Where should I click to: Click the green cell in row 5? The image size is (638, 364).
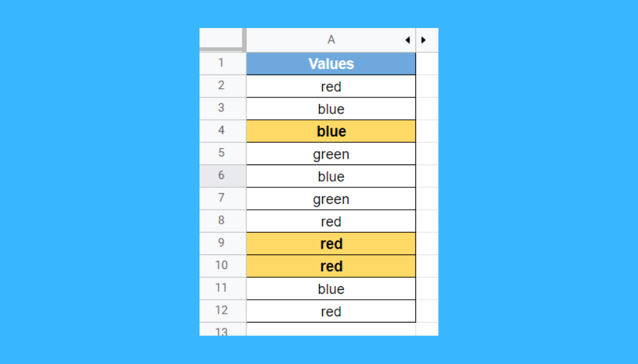330,154
